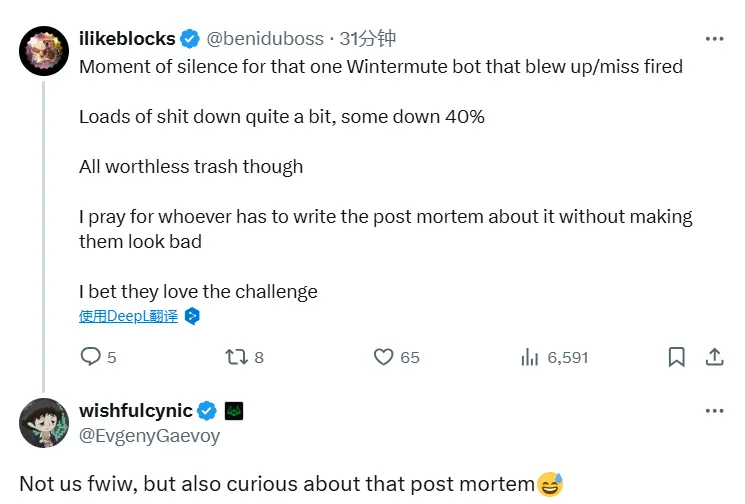Open ilikeblocks profile picture

[44, 49]
